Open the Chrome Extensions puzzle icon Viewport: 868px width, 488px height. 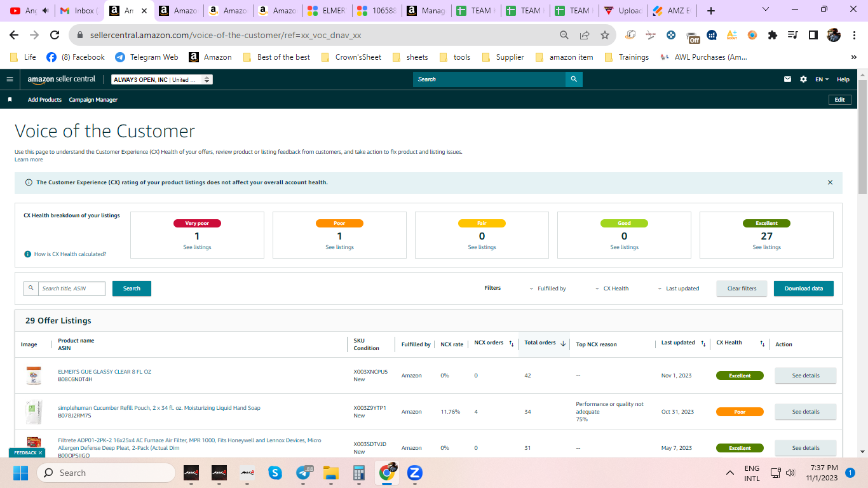tap(773, 35)
